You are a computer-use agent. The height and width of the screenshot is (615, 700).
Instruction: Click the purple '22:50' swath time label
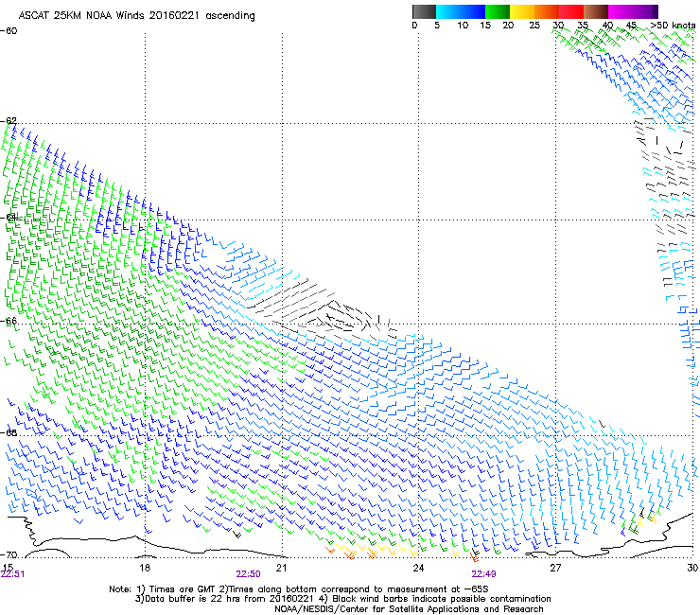[248, 574]
